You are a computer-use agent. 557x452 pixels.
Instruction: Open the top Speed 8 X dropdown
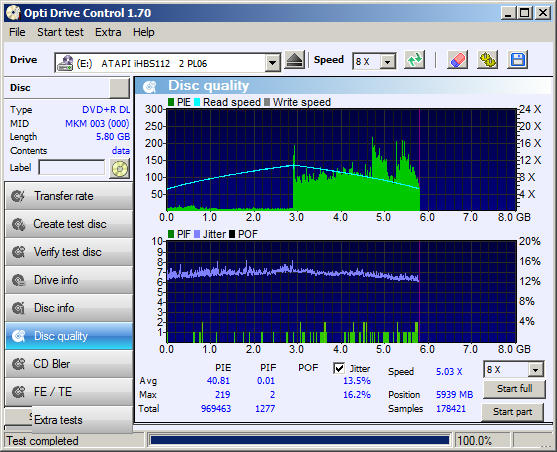pos(388,62)
